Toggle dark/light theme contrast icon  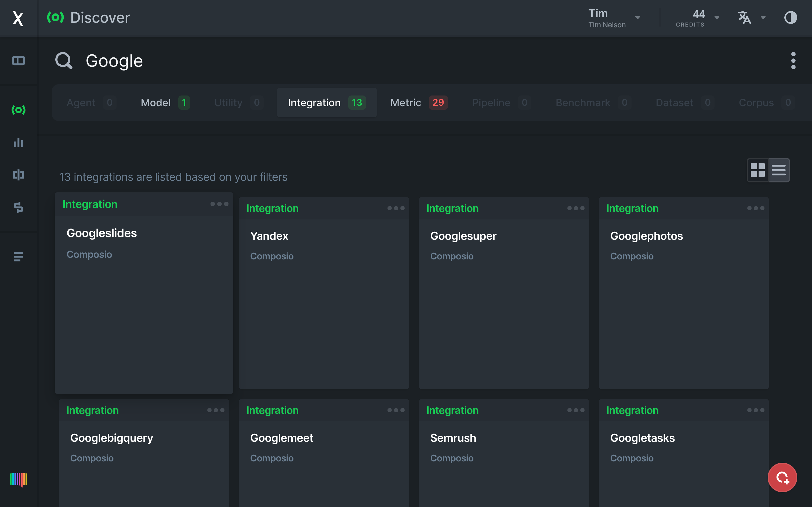[x=791, y=17]
